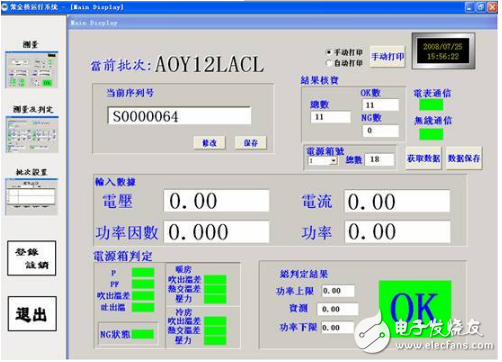Restore the application window size

click(481, 7)
